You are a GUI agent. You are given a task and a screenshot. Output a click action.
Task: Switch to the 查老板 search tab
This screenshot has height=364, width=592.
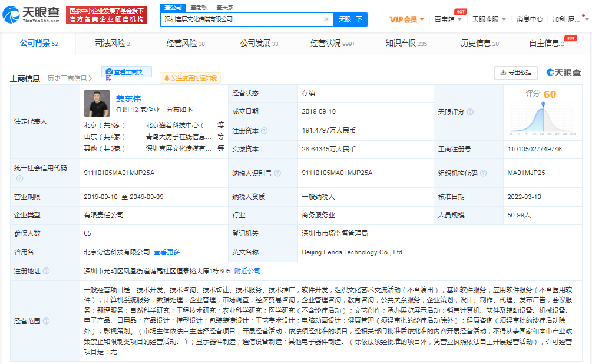pos(199,7)
